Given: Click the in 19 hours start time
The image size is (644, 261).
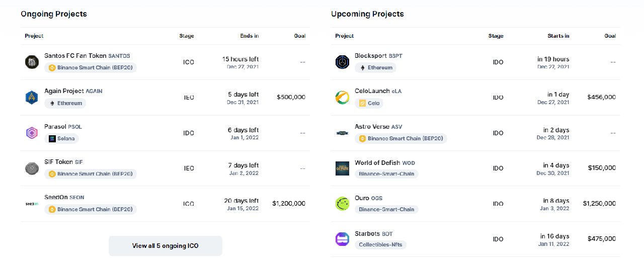Looking at the screenshot, I should [x=553, y=59].
